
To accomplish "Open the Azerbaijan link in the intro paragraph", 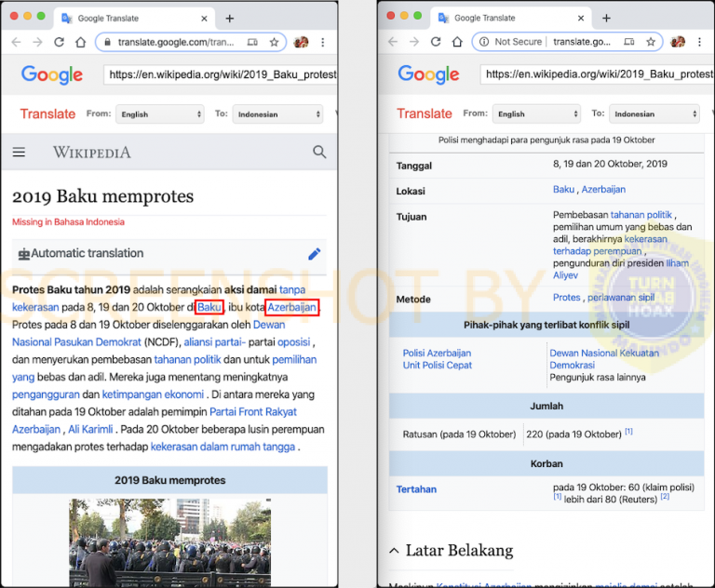I will tap(291, 307).
